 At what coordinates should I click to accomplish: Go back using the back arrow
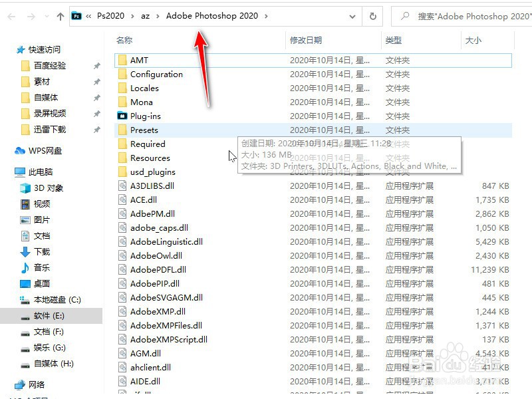pyautogui.click(x=11, y=16)
